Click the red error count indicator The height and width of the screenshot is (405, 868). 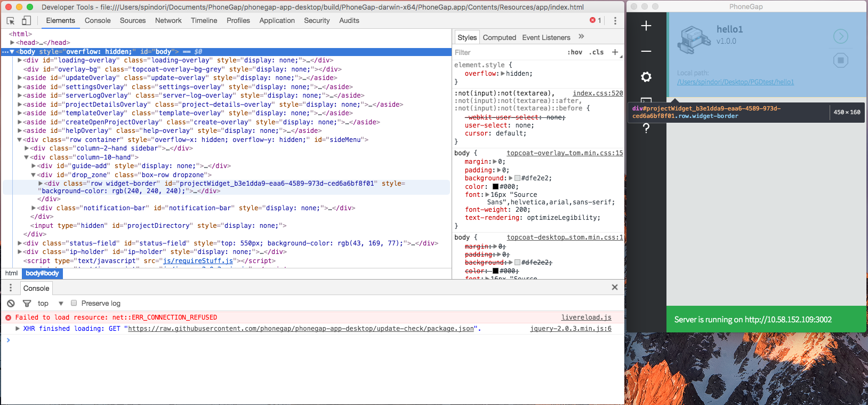coord(596,20)
